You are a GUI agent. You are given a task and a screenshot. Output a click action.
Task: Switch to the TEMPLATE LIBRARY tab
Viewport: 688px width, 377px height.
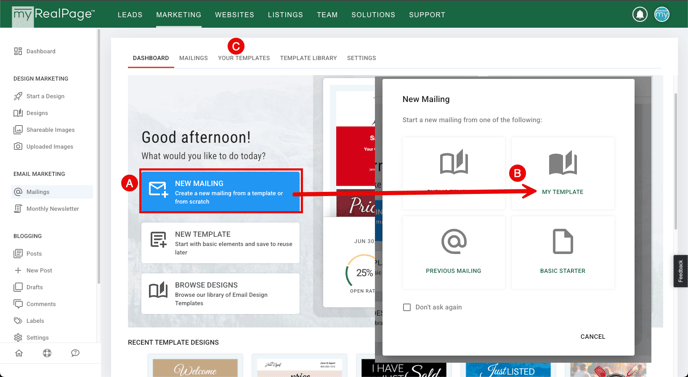pyautogui.click(x=308, y=58)
